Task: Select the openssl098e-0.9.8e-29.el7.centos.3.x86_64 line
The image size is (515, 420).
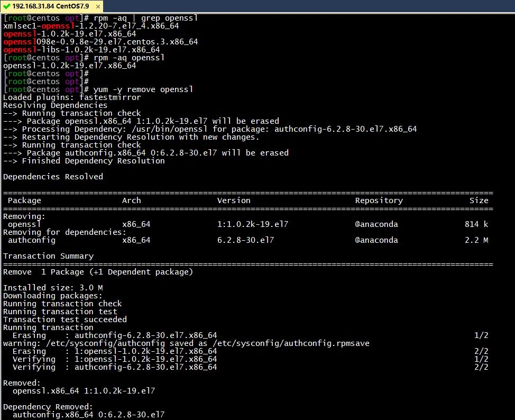Action: 100,42
